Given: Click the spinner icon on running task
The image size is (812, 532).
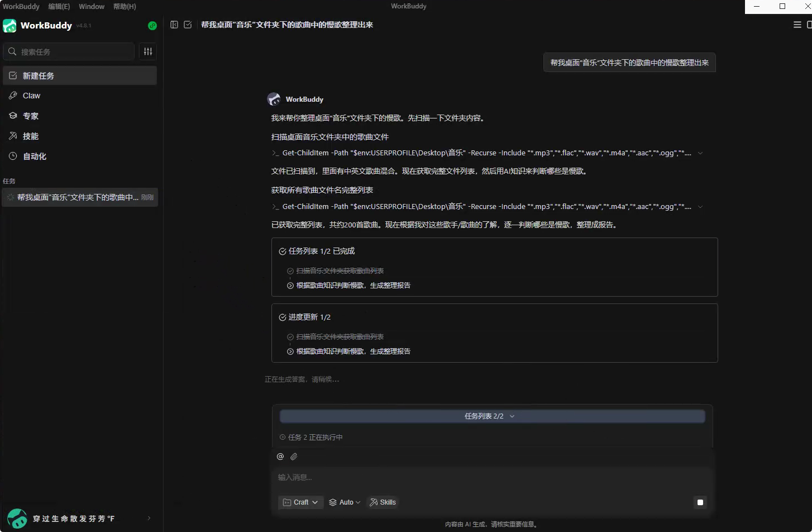Looking at the screenshot, I should point(10,197).
